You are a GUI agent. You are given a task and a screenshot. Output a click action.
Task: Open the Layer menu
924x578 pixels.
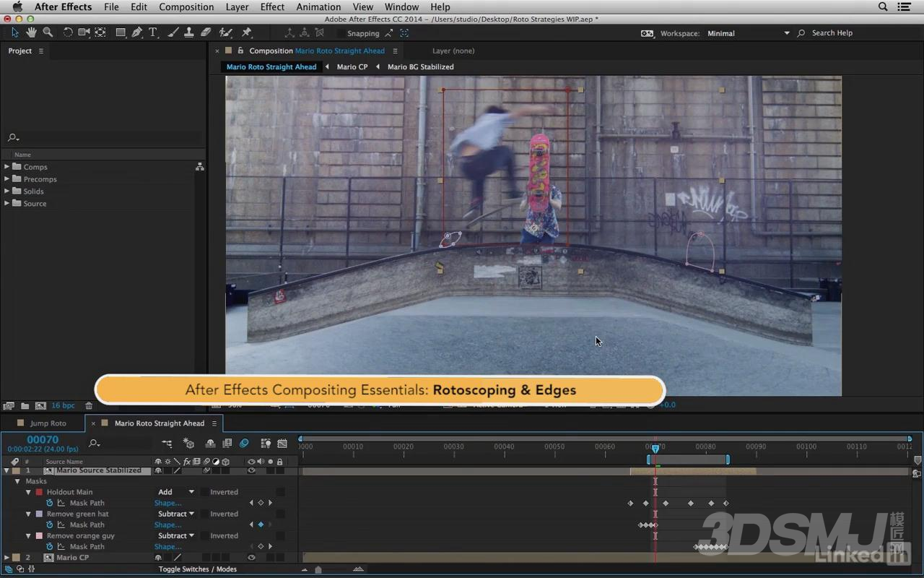click(237, 7)
